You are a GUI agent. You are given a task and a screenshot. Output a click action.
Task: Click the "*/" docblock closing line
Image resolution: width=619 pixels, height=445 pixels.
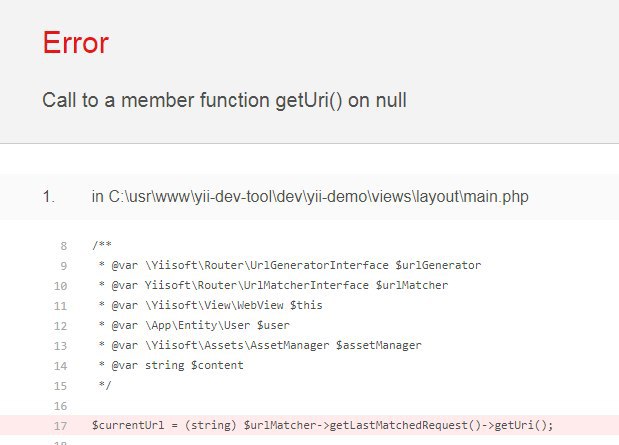point(105,385)
